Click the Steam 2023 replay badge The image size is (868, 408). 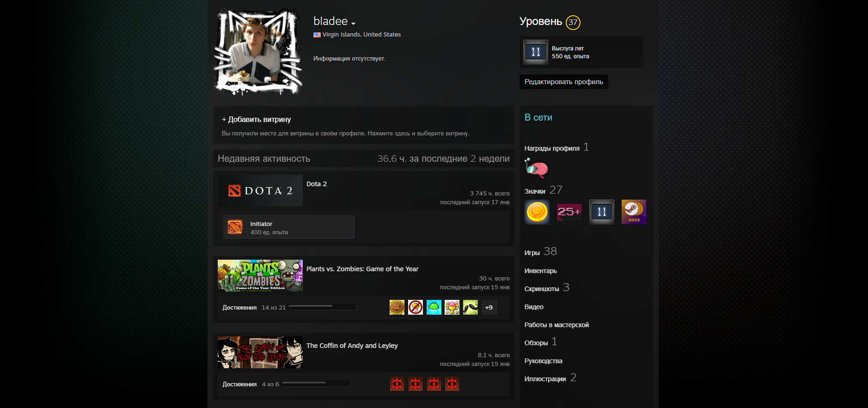(634, 212)
